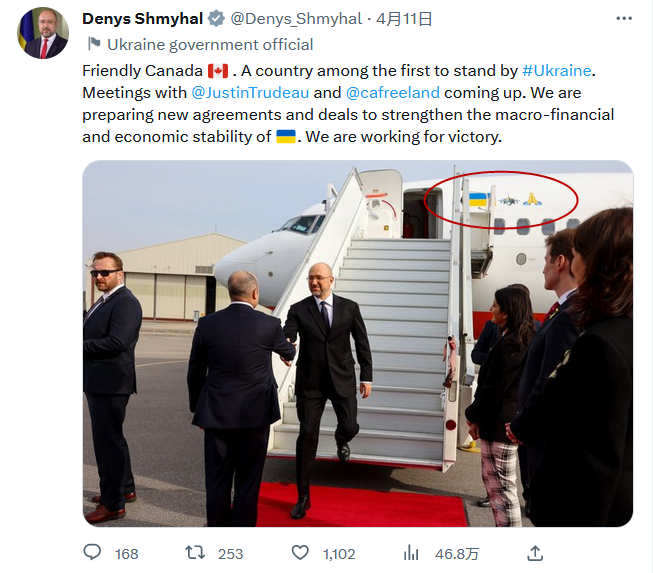Viewport: 653px width, 573px height.
Task: Open @cafreeland mention link
Action: pyautogui.click(x=392, y=92)
